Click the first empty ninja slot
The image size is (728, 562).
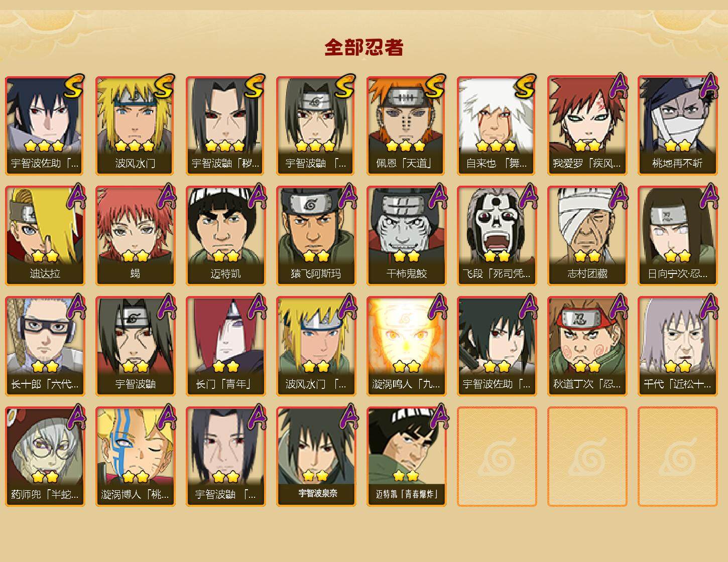point(497,457)
